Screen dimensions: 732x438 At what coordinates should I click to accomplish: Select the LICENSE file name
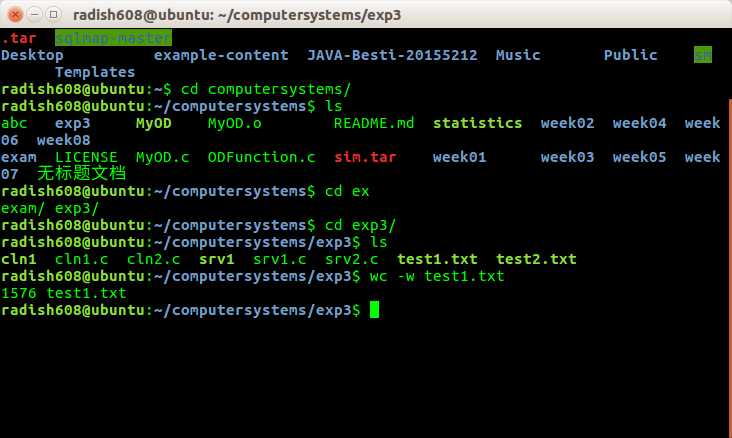tap(86, 157)
